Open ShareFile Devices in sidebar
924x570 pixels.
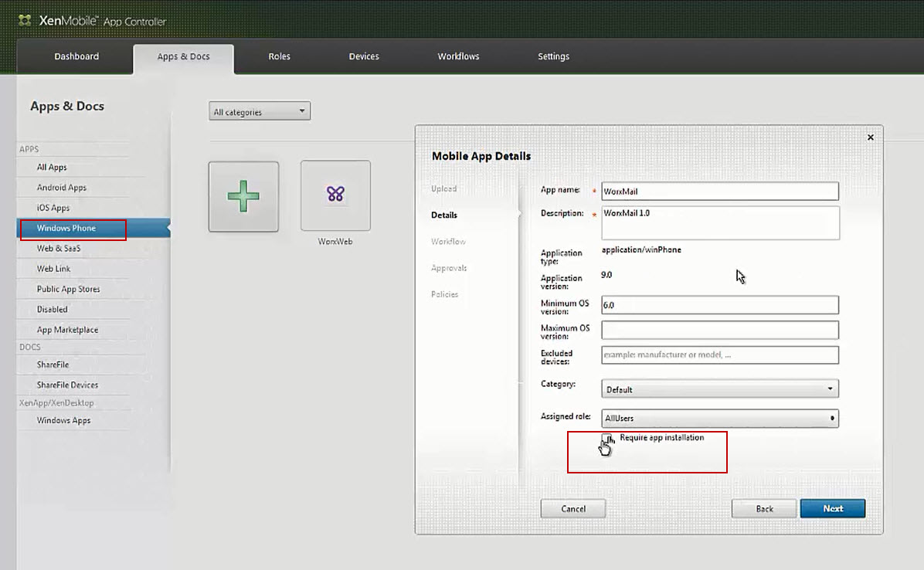coord(67,385)
